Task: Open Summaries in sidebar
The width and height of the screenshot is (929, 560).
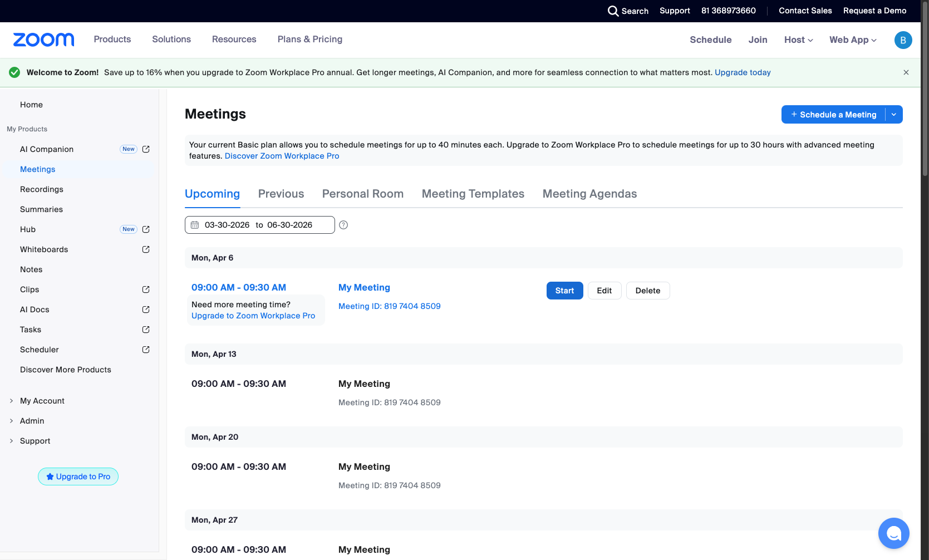Action: [x=41, y=209]
